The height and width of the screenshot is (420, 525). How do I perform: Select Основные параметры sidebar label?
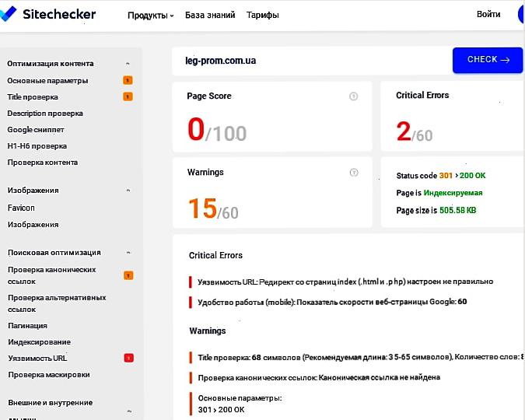47,81
